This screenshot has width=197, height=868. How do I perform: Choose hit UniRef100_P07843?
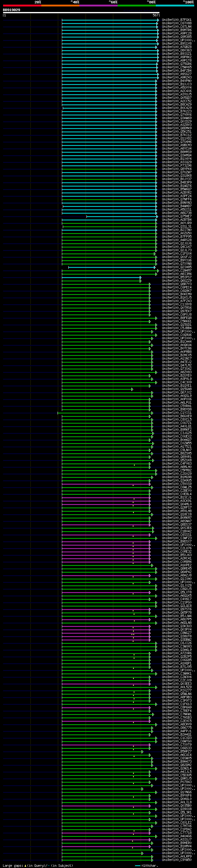pyautogui.click(x=176, y=782)
